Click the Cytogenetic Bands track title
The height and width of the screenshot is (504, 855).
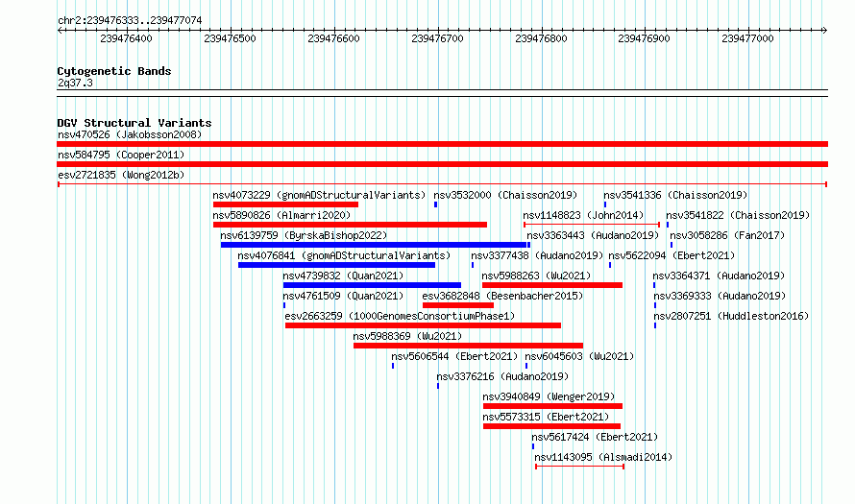tap(114, 71)
